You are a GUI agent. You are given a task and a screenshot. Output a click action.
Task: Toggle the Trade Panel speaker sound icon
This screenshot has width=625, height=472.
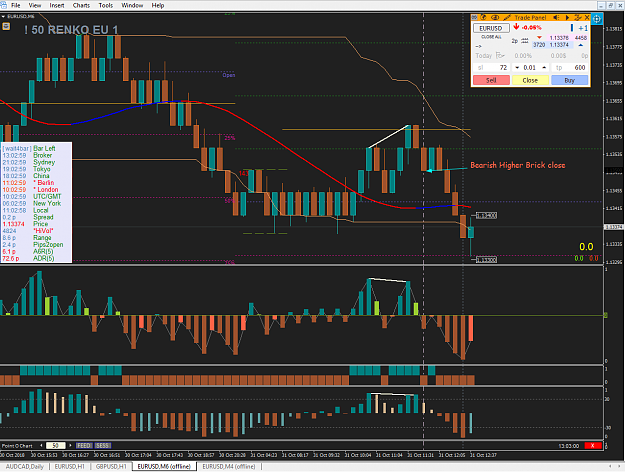[556, 18]
